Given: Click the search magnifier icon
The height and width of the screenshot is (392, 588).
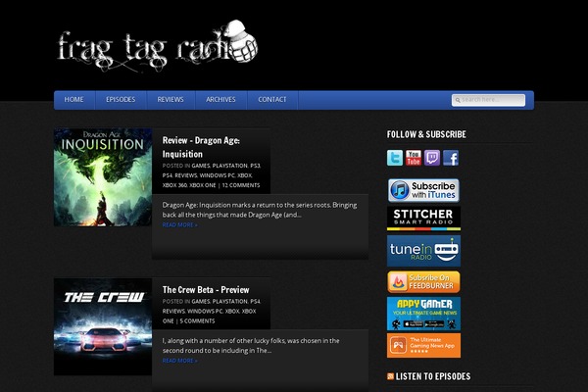Looking at the screenshot, I should [x=458, y=100].
